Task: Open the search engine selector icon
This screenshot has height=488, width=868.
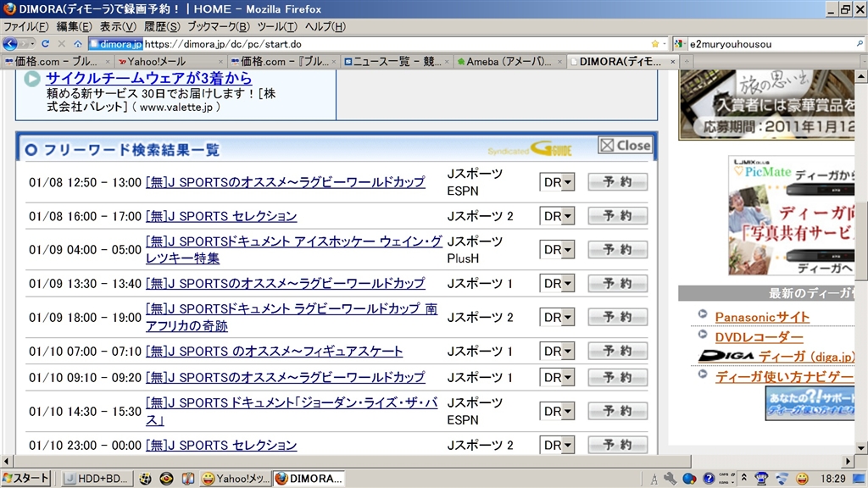Action: pyautogui.click(x=679, y=44)
